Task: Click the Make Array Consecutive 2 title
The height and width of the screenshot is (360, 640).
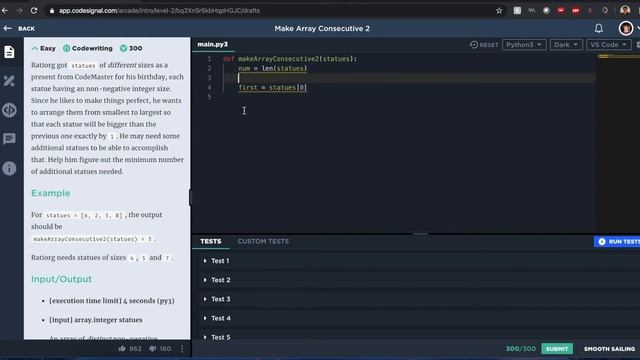Action: [x=322, y=28]
